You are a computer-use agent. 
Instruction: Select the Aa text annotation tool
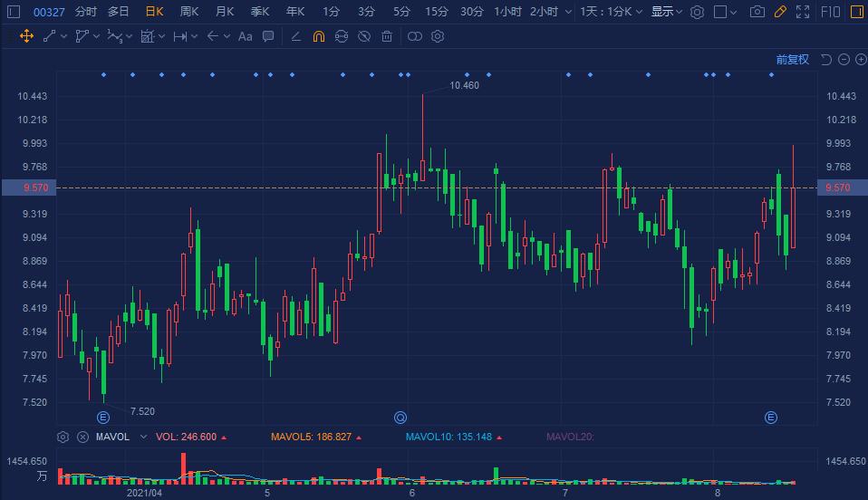(246, 36)
